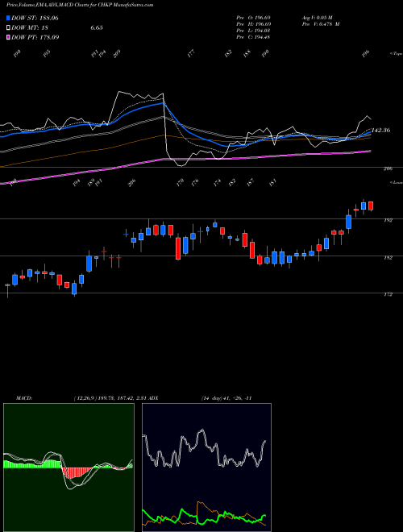This screenshot has height=532, width=403.
Task: Click the '142.36' label on the EMA chart
Action: [x=380, y=131]
